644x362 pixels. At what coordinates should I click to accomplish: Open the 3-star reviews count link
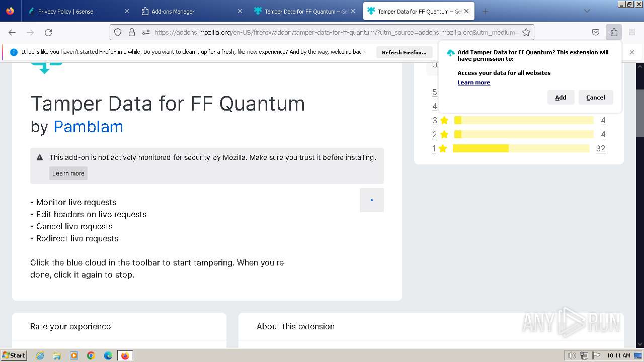click(x=603, y=120)
